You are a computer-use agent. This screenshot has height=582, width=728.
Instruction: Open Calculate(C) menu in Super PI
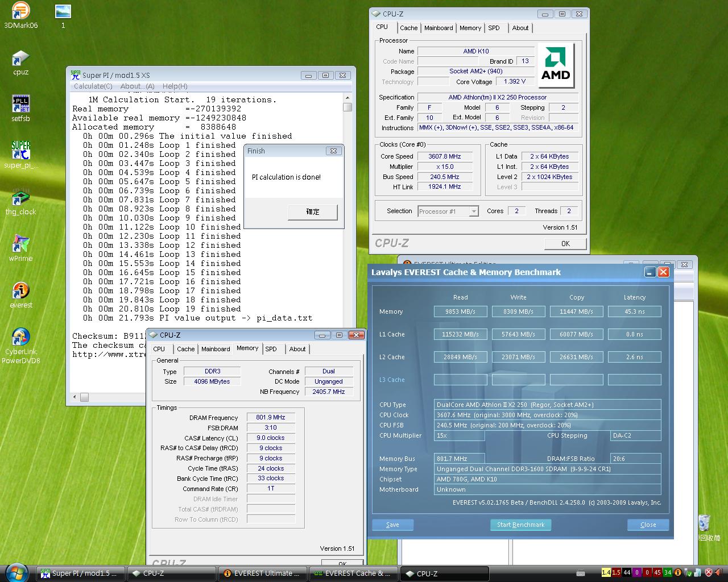93,86
